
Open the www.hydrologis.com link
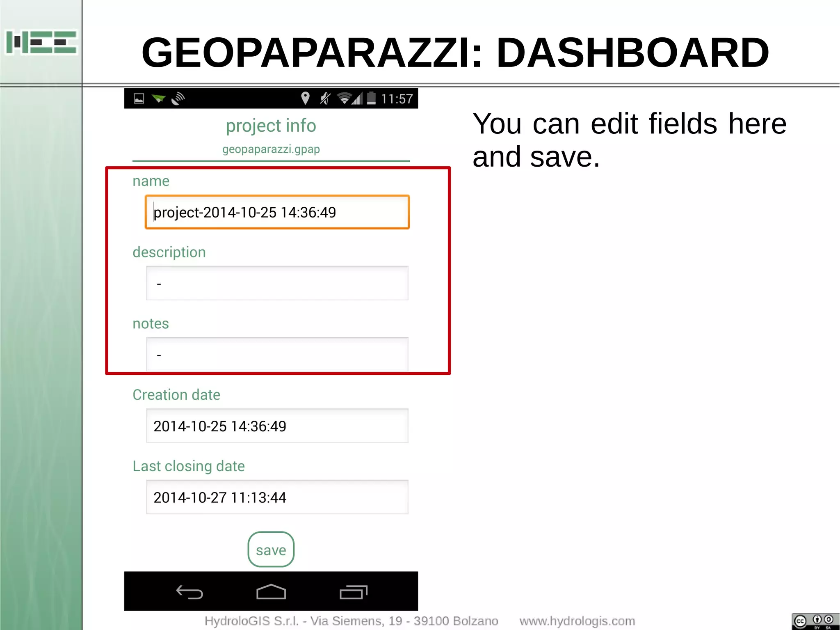coord(577,621)
